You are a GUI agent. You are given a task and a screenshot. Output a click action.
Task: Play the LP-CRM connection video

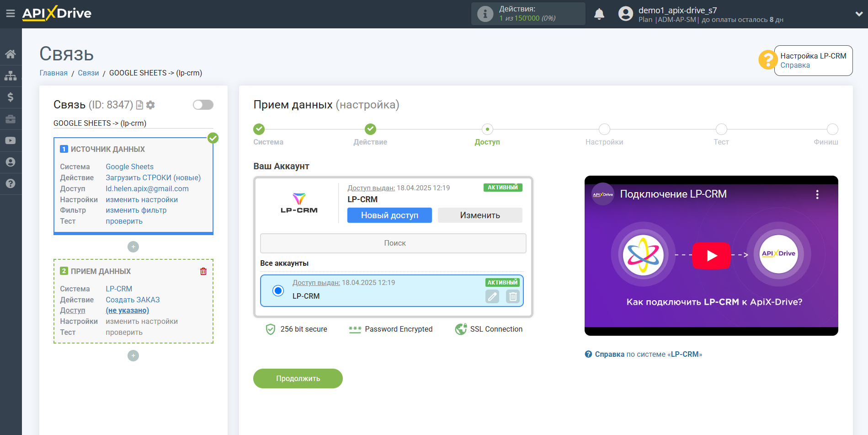coord(711,255)
